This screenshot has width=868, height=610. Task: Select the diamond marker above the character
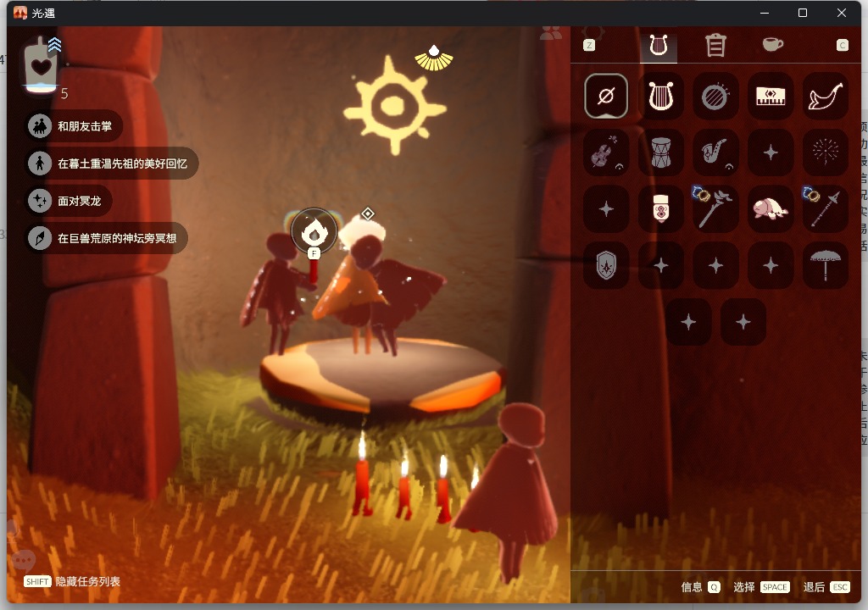coord(368,213)
